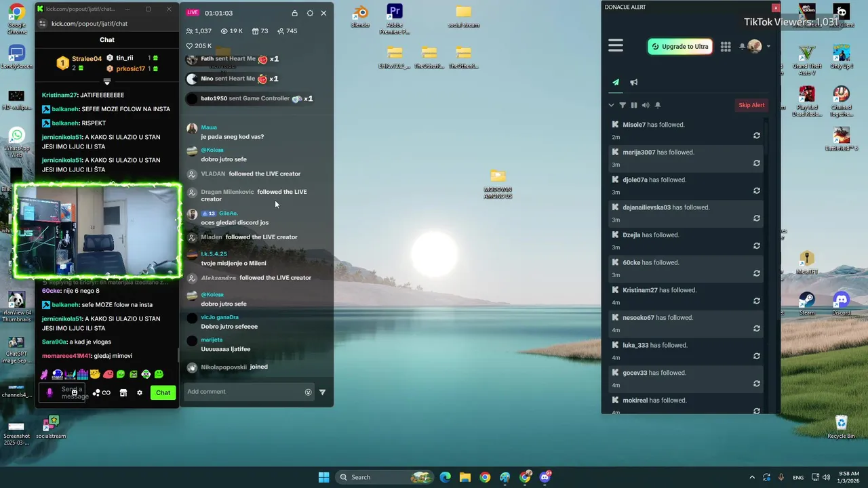Open Adobe Premiere Pro desktop shortcut
This screenshot has width=868, height=488.
(x=395, y=18)
